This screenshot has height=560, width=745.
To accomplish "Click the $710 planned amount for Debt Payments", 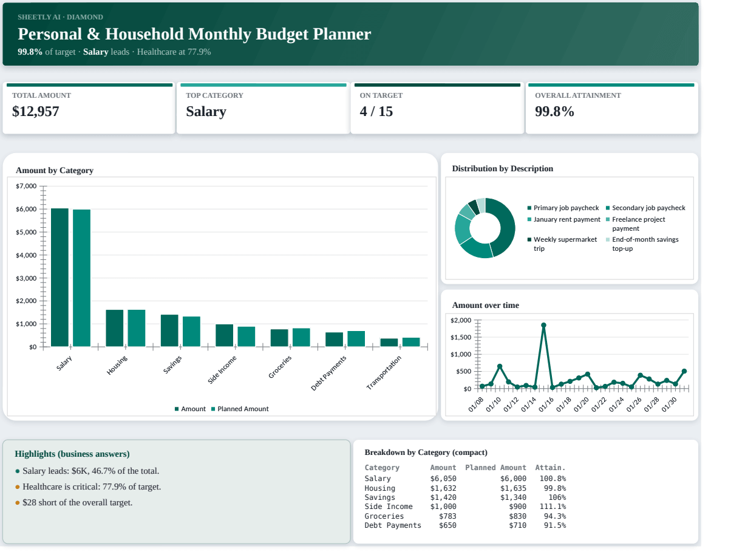I will pos(518,525).
